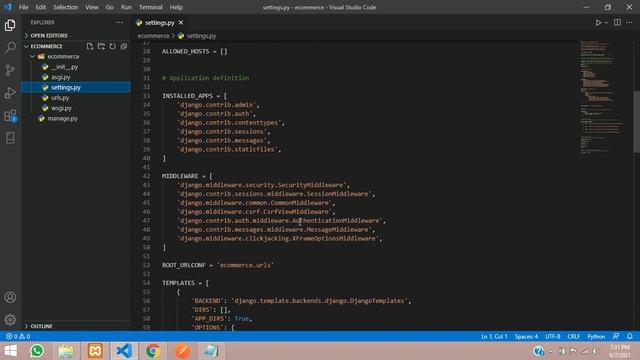Viewport: 640px width, 360px height.
Task: Open the notebook icon view in activity bar
Action: 10,138
